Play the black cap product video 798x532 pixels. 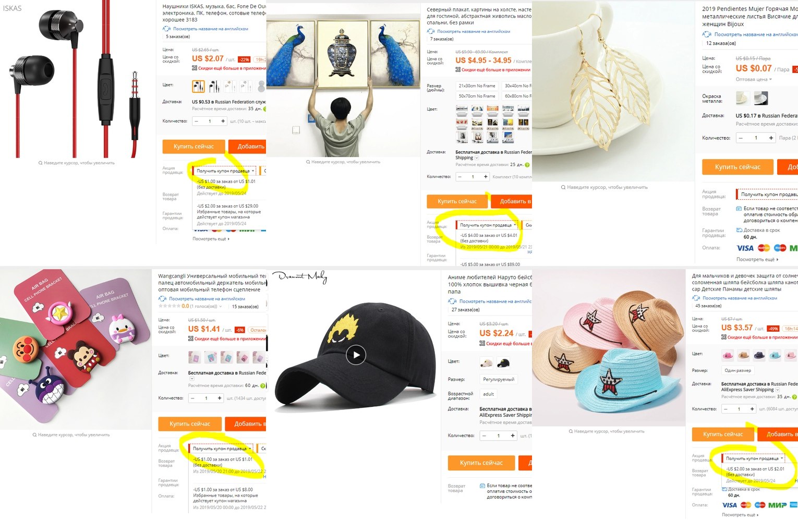tap(356, 355)
